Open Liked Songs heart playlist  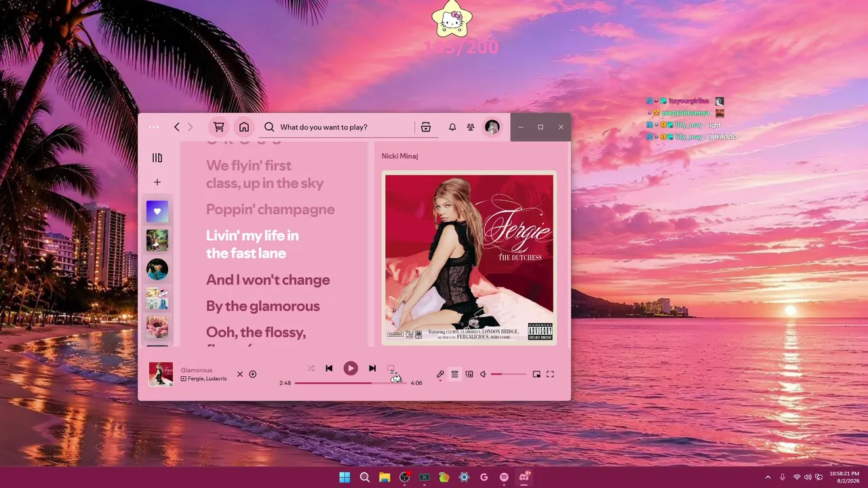point(157,211)
